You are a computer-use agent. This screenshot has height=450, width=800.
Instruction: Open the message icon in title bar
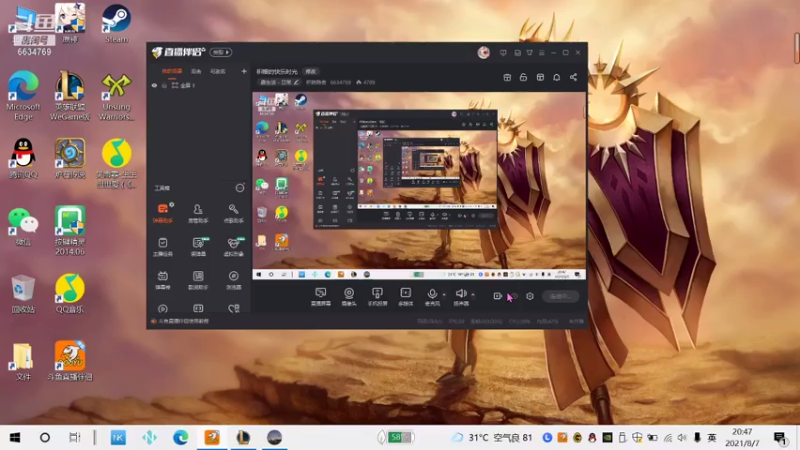pos(503,53)
